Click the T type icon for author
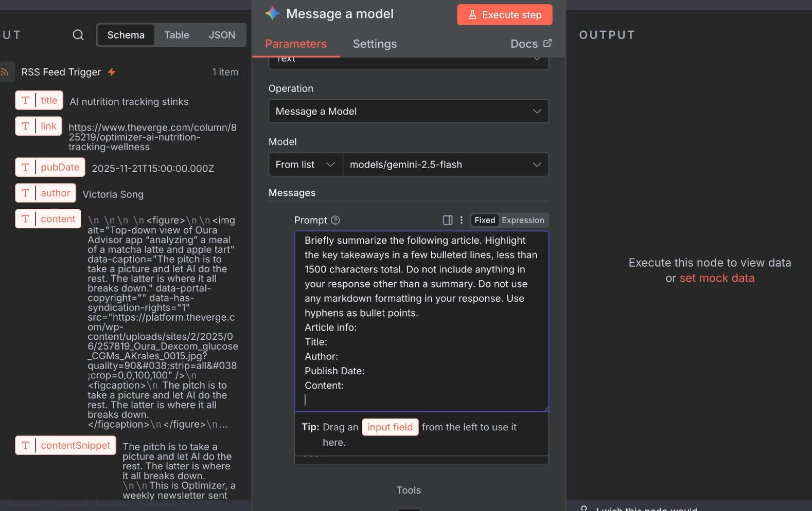The image size is (812, 511). (25, 193)
